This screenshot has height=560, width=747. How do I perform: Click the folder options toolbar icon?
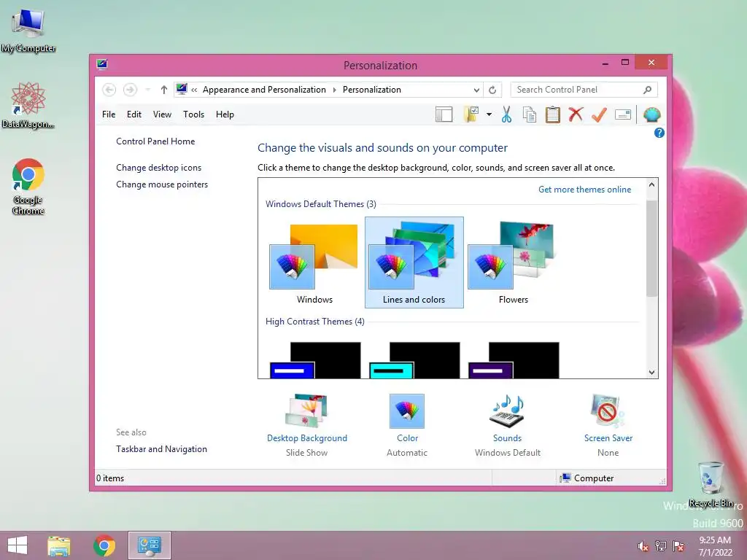pyautogui.click(x=471, y=114)
